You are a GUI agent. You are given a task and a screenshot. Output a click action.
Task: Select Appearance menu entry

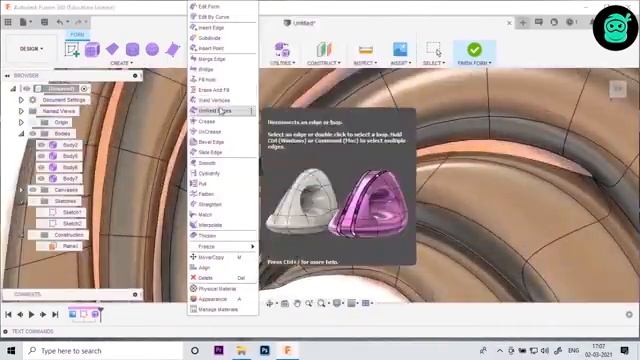point(223,299)
